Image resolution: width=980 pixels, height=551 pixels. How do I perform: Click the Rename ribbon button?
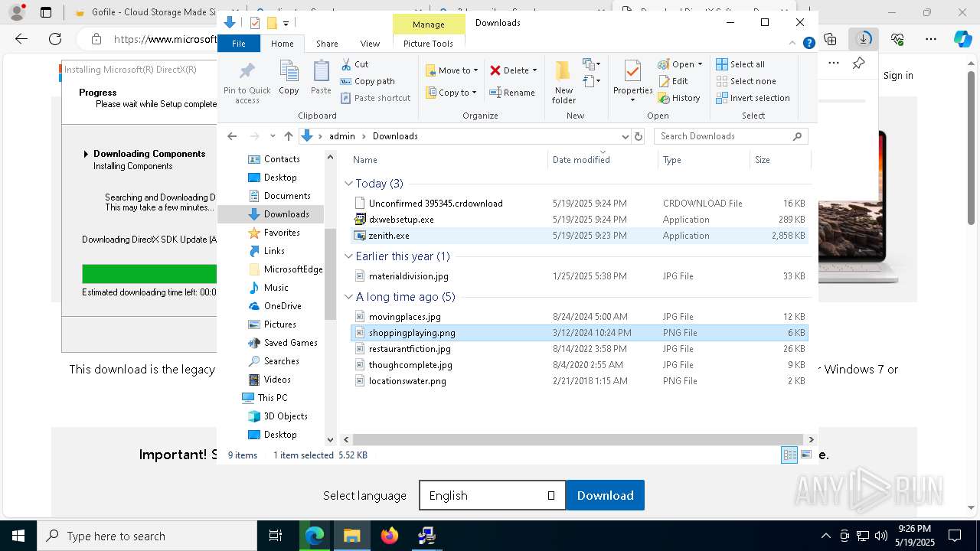[512, 93]
